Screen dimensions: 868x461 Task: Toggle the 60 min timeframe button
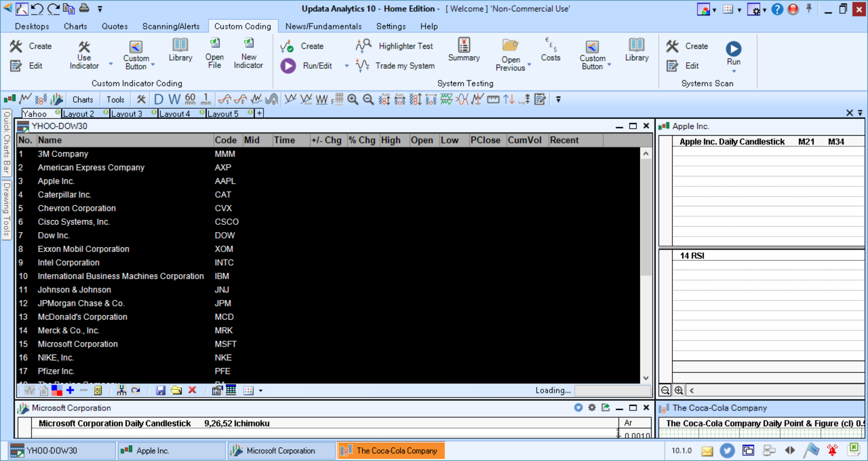coord(190,100)
